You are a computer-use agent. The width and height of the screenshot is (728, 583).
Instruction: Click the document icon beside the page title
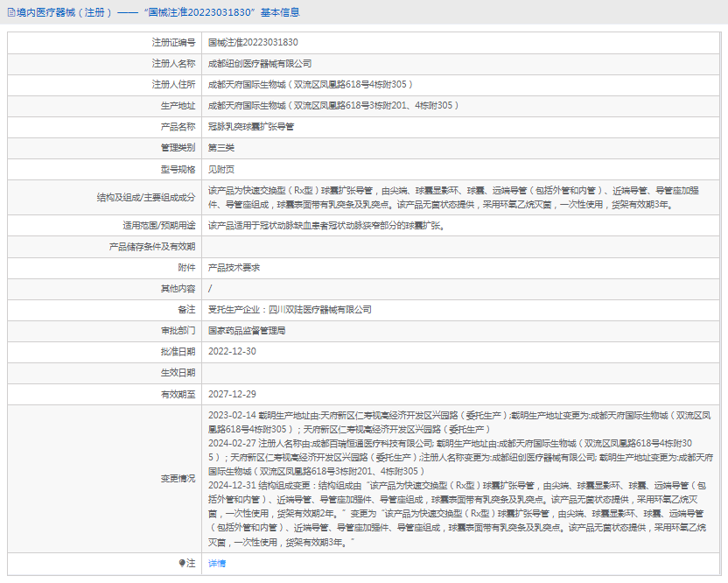pyautogui.click(x=11, y=12)
